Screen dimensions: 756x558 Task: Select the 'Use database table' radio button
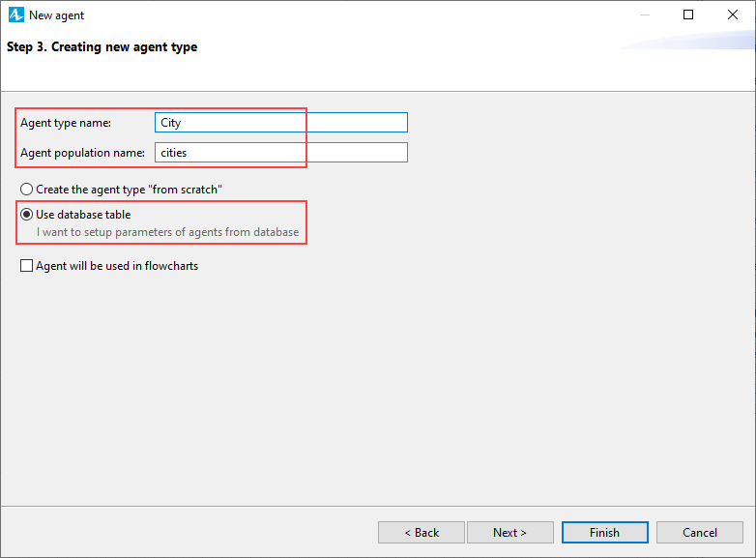pyautogui.click(x=26, y=214)
